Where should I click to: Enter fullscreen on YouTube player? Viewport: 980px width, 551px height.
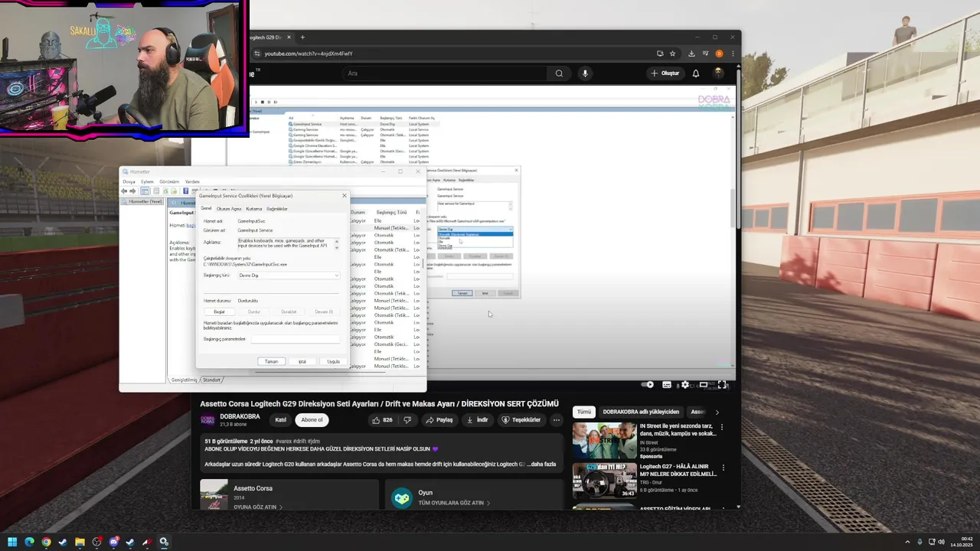722,385
